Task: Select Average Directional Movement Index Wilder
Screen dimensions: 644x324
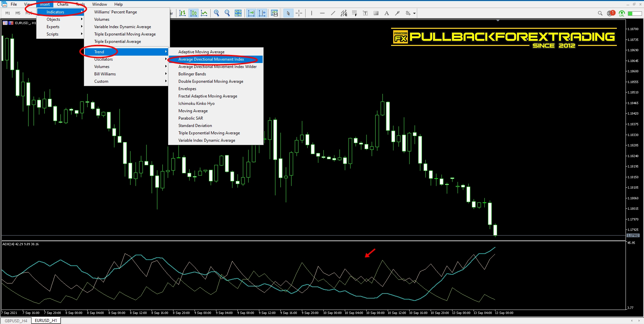Action: click(x=217, y=66)
